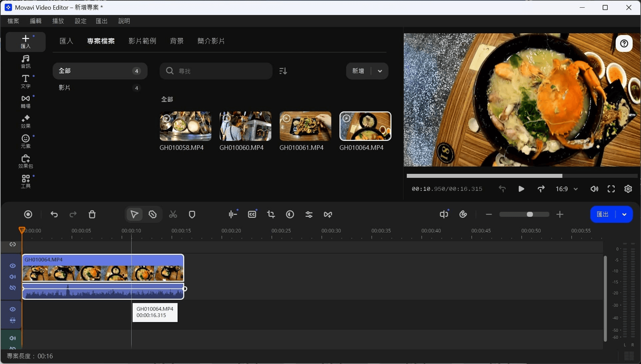Select the GH010061.MP4 thumbnail

(x=305, y=126)
